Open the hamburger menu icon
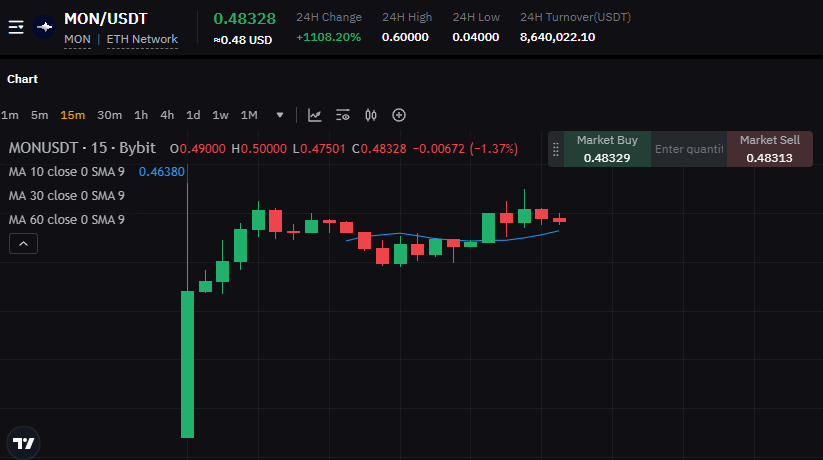823x460 pixels. [x=16, y=27]
